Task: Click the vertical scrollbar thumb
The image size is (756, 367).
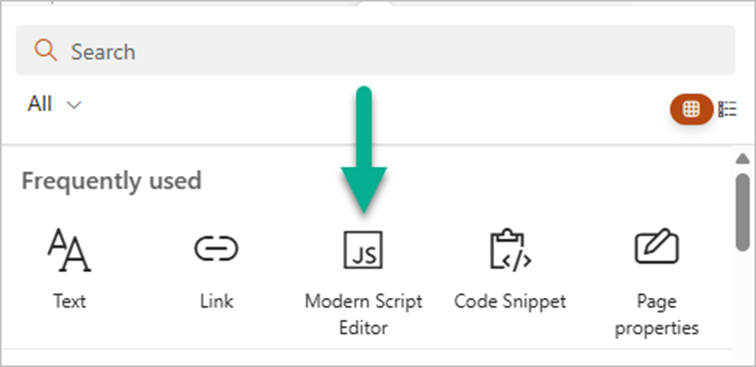Action: [743, 212]
